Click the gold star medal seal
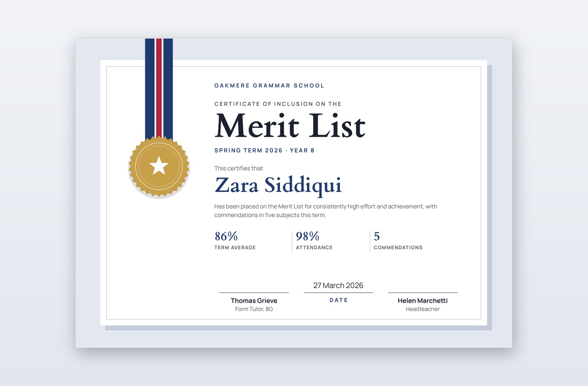Screen dimensions: 588x386 (x=159, y=166)
